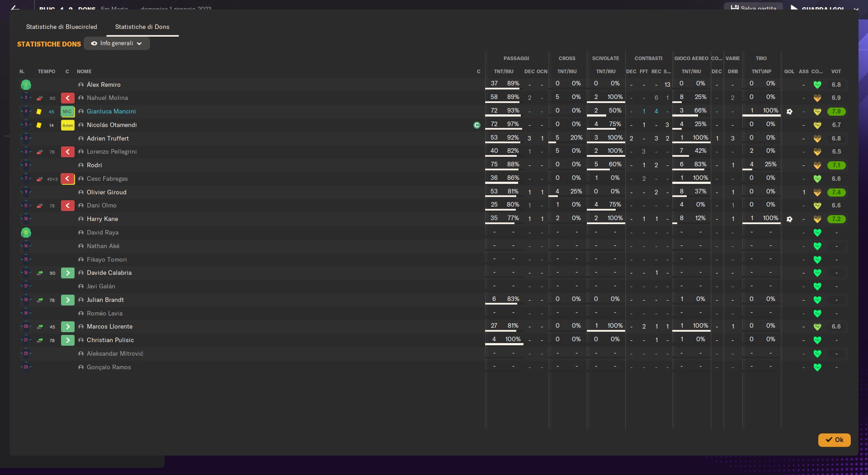Confirm with the Ok button

(x=834, y=440)
